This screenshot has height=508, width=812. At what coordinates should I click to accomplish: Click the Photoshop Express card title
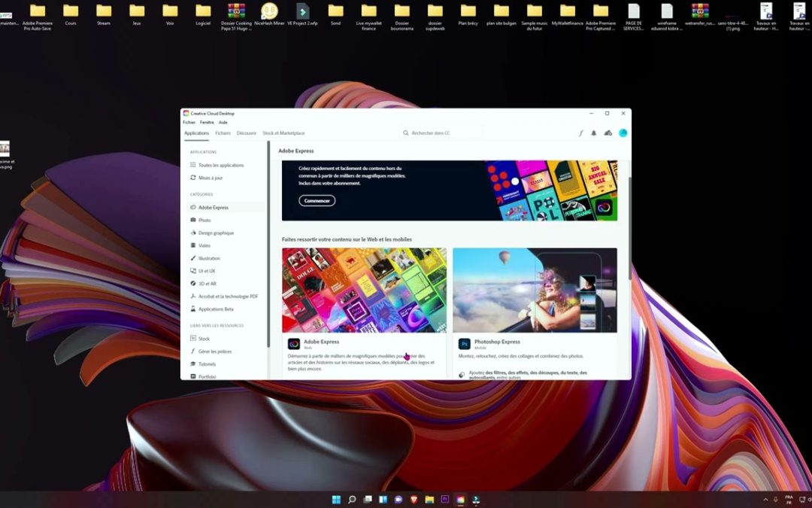[x=497, y=342]
